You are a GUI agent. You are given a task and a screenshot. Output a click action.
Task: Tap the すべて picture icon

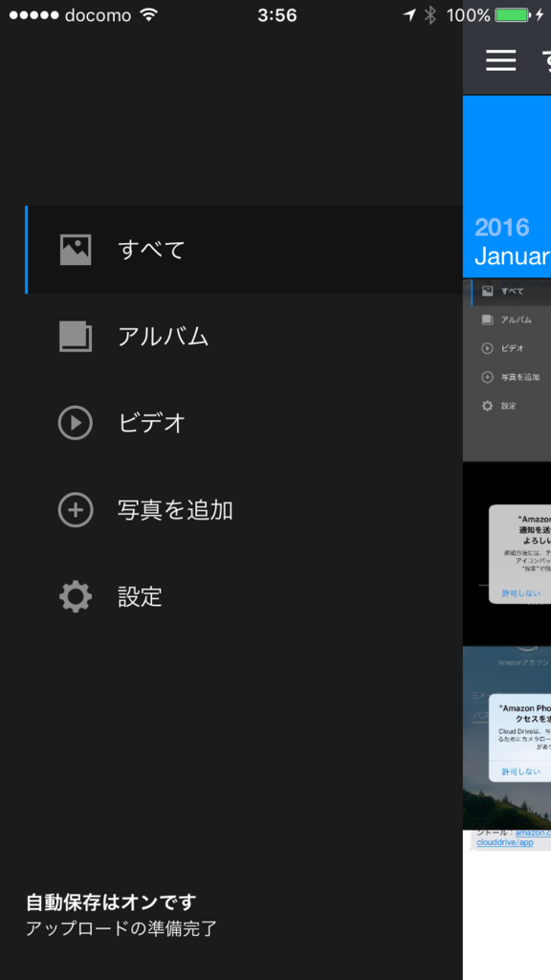click(x=76, y=250)
